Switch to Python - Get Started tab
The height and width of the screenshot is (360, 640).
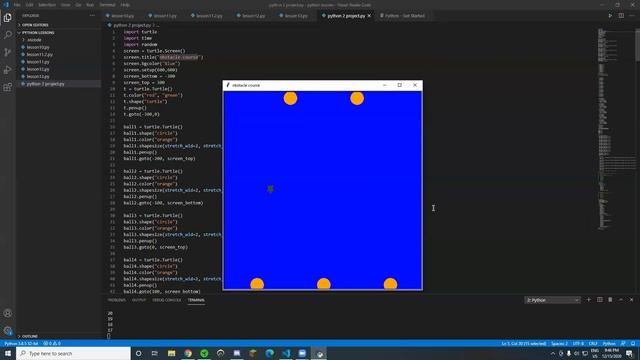pos(402,16)
